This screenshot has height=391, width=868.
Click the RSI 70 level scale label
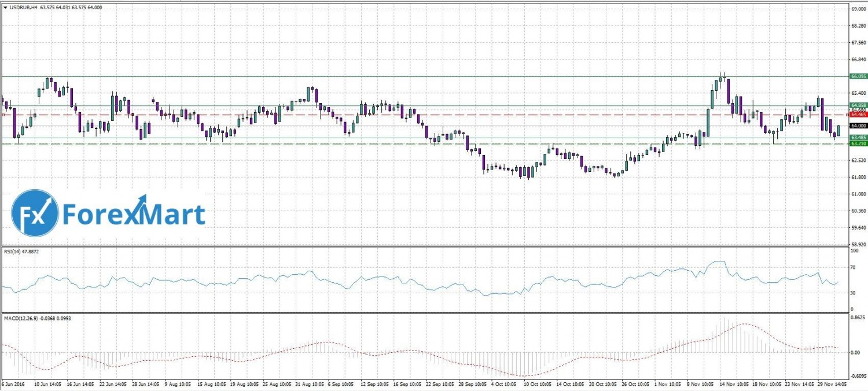point(853,268)
